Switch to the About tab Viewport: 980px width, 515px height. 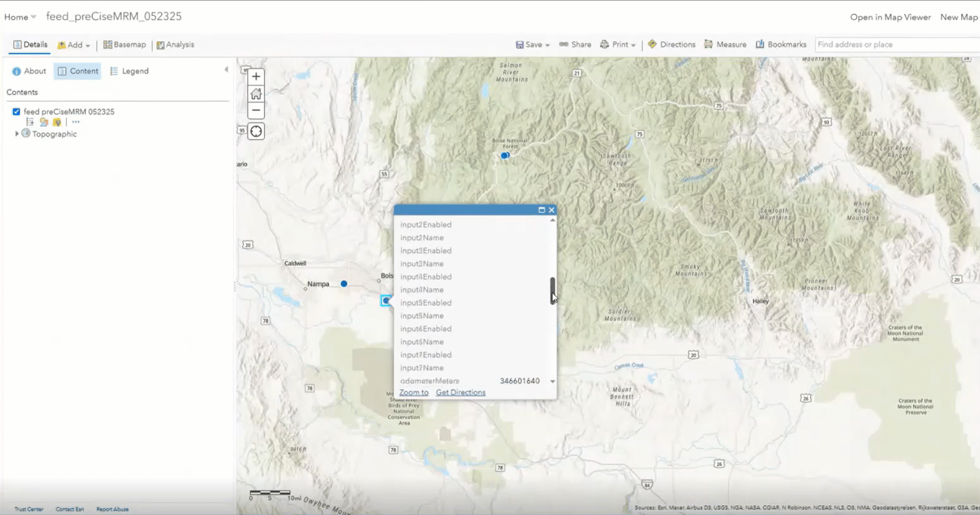click(29, 71)
